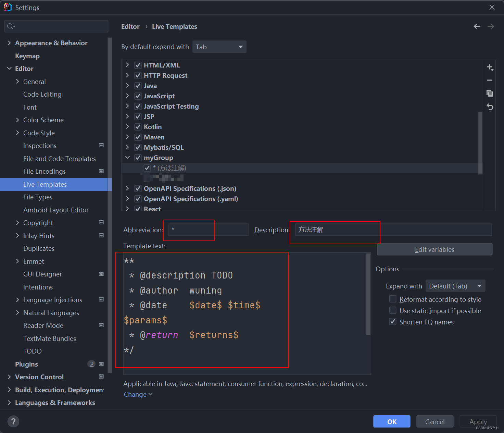Click the Plugins update count badge
The height and width of the screenshot is (433, 504).
pyautogui.click(x=91, y=364)
